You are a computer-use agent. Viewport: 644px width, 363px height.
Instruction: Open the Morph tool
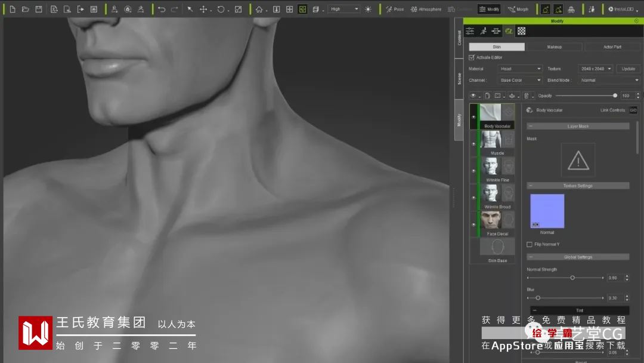[x=518, y=9]
